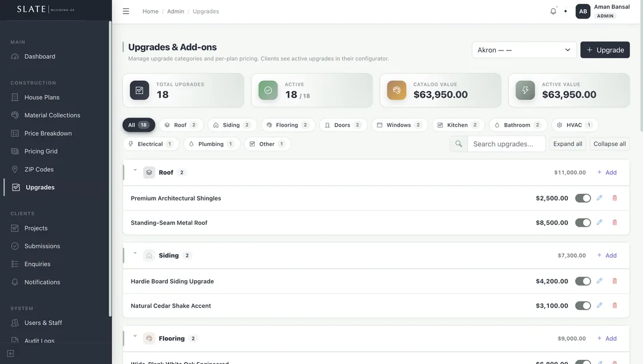Filter by the Kitchen category chip
The height and width of the screenshot is (364, 643).
click(x=458, y=125)
